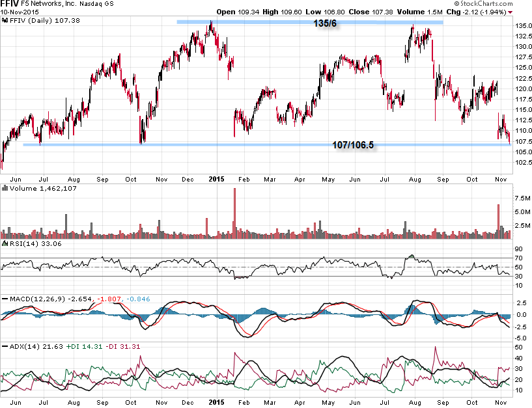Click the ADX(14) 21.63 legend
Viewport: 532px width, 408px height.
tap(36, 346)
